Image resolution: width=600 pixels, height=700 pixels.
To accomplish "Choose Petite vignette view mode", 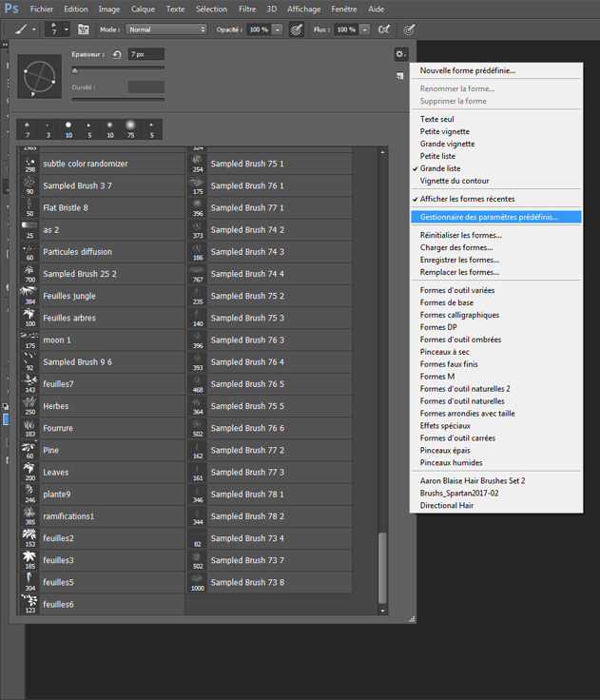I will tap(444, 131).
